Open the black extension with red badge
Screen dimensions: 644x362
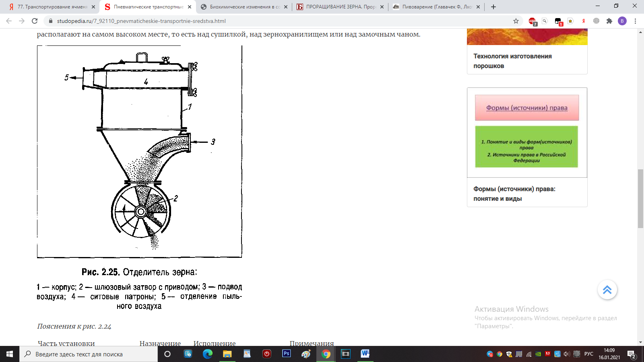tap(558, 21)
